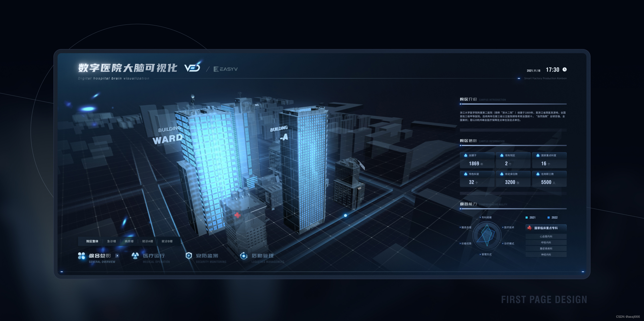Click the clock icon beside 17:30
644x321 pixels.
tap(564, 69)
